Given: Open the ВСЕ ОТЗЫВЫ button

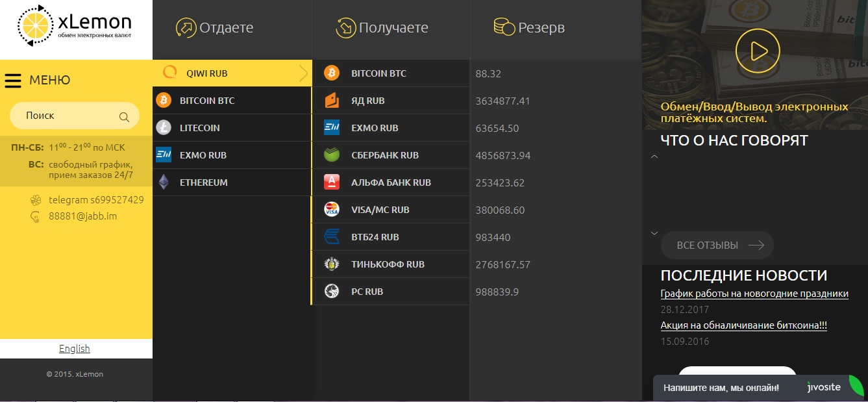Looking at the screenshot, I should point(717,245).
